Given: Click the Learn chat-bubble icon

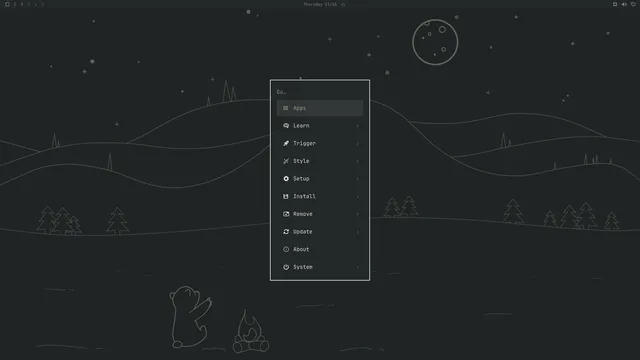Looking at the screenshot, I should (x=286, y=126).
